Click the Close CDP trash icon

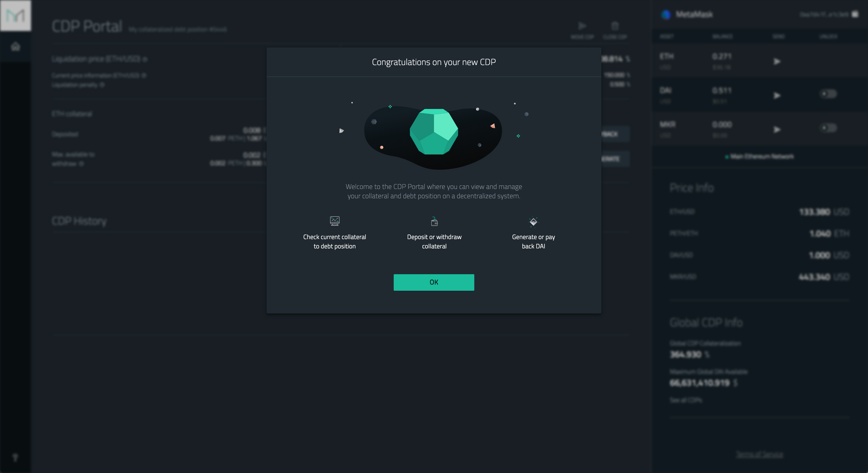(615, 26)
